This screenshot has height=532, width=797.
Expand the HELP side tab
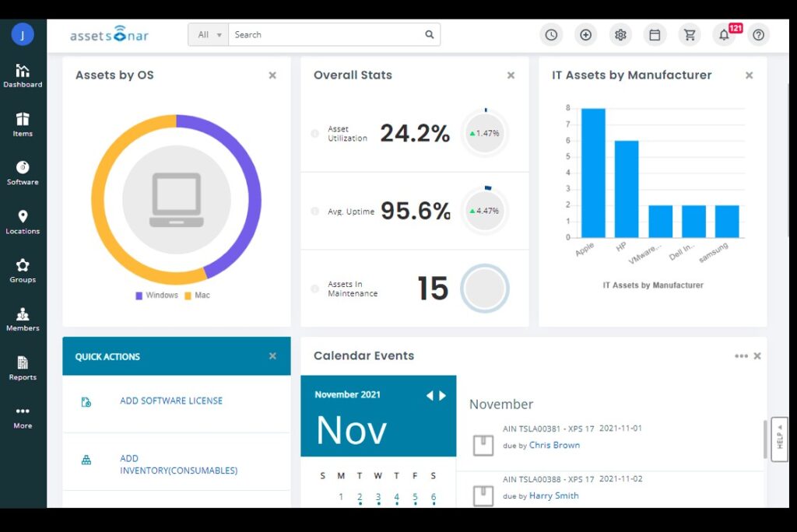pos(779,439)
